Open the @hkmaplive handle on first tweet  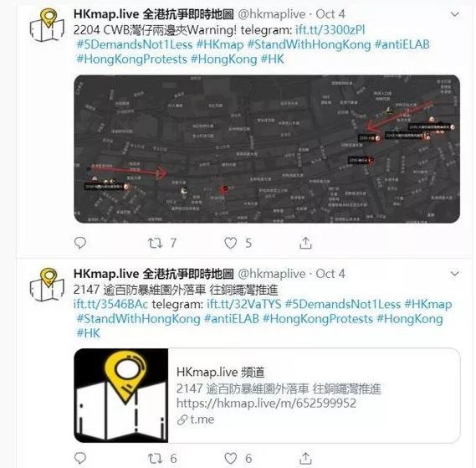pyautogui.click(x=272, y=14)
